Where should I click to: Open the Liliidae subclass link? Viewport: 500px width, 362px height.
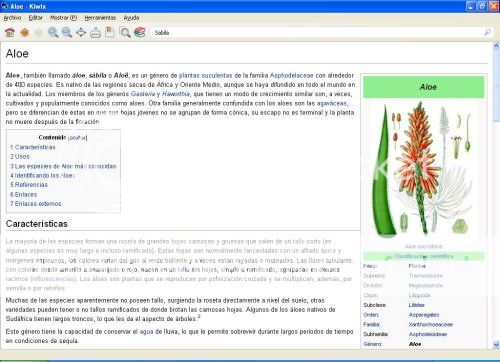click(x=417, y=305)
